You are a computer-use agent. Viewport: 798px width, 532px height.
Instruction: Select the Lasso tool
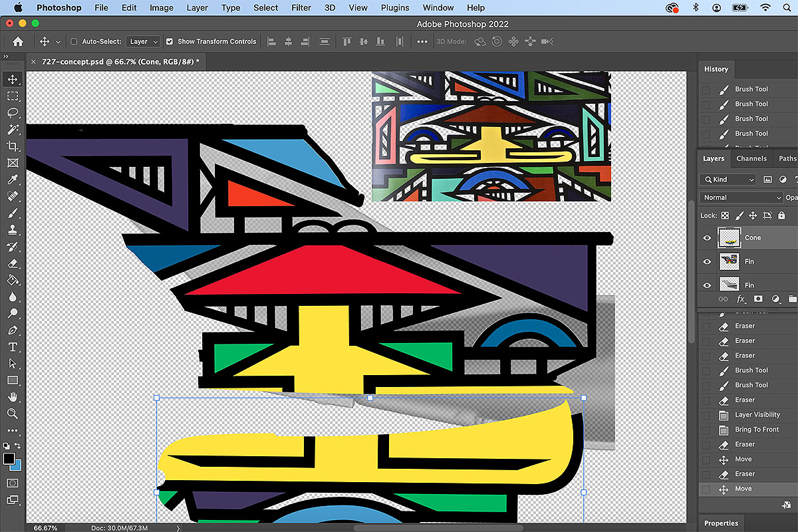click(13, 112)
